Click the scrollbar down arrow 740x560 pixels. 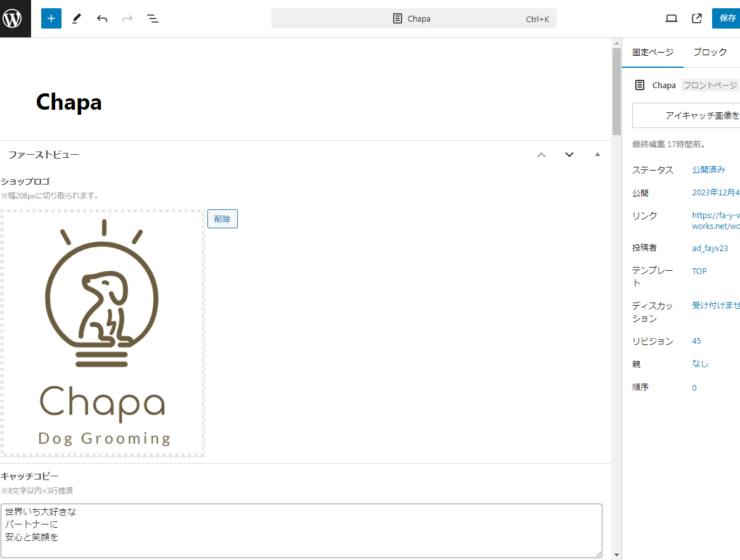616,556
